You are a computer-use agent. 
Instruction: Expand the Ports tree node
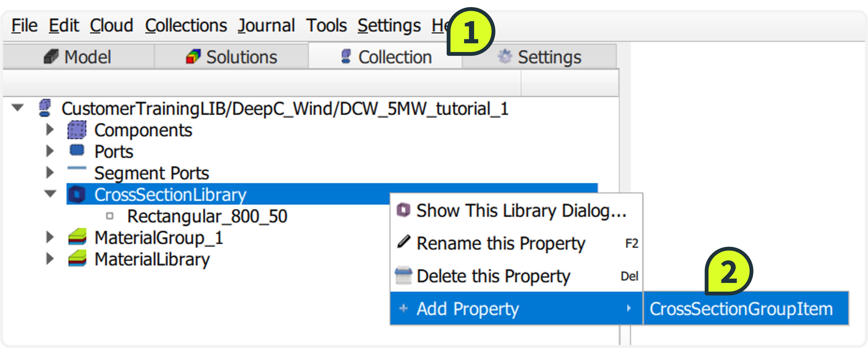pyautogui.click(x=50, y=151)
